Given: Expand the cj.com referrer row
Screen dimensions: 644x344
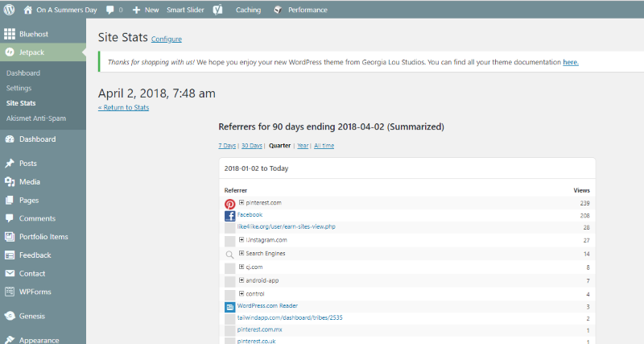Looking at the screenshot, I should click(242, 267).
